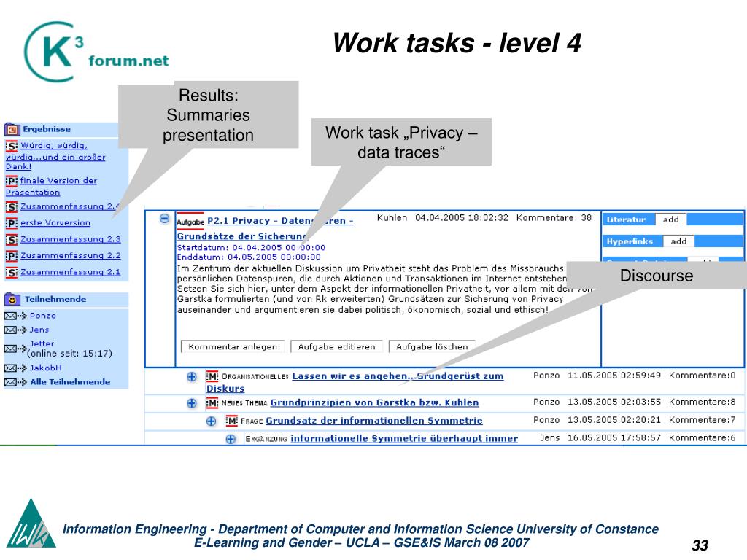Select participant Jens
Image resolution: width=747 pixels, height=560 pixels.
[39, 330]
